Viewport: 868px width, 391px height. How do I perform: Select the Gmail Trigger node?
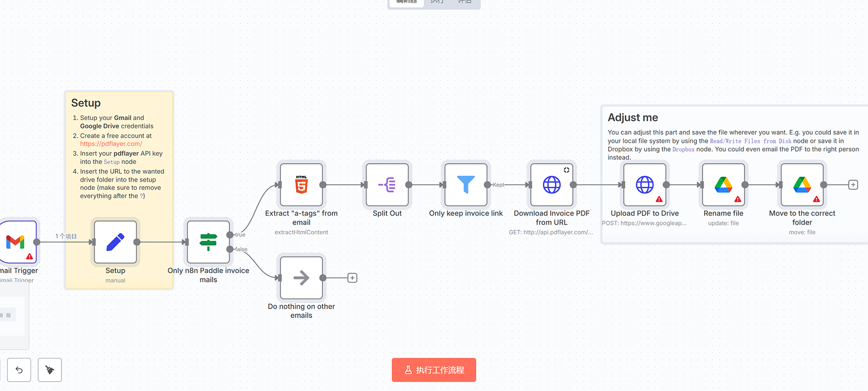pos(17,242)
